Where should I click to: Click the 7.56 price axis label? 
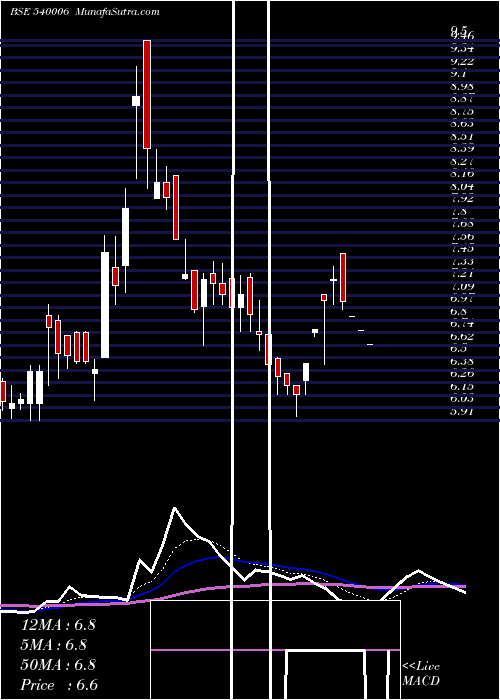[x=462, y=237]
